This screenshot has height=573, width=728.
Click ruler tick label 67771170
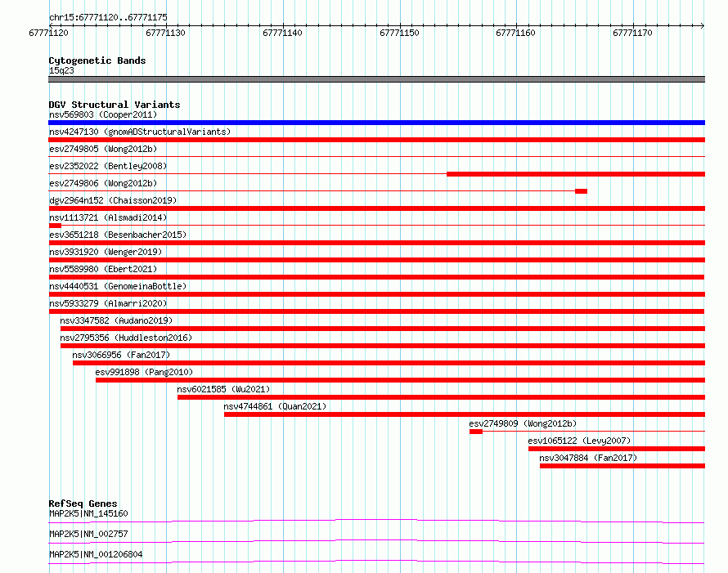[632, 33]
